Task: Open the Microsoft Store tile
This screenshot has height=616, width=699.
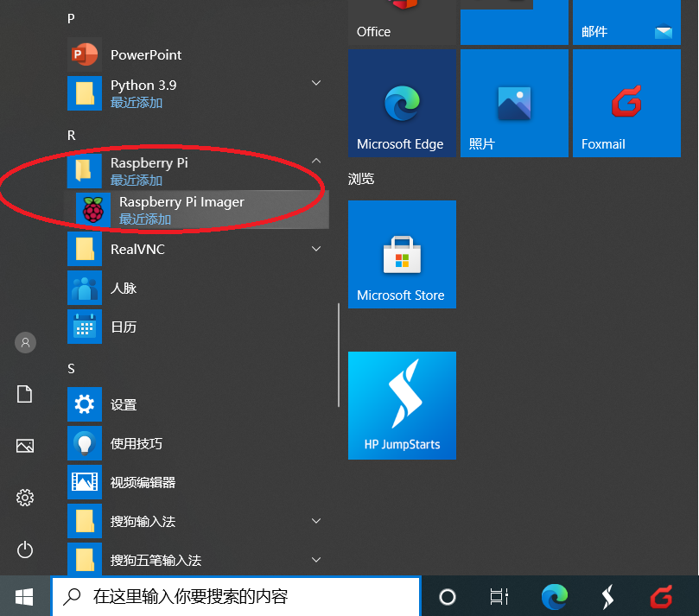Action: coord(401,254)
